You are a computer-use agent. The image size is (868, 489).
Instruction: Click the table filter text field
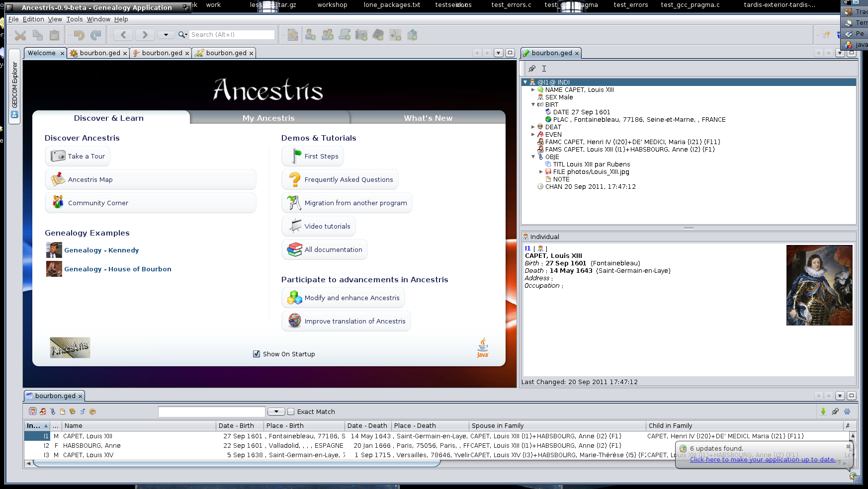pos(212,411)
